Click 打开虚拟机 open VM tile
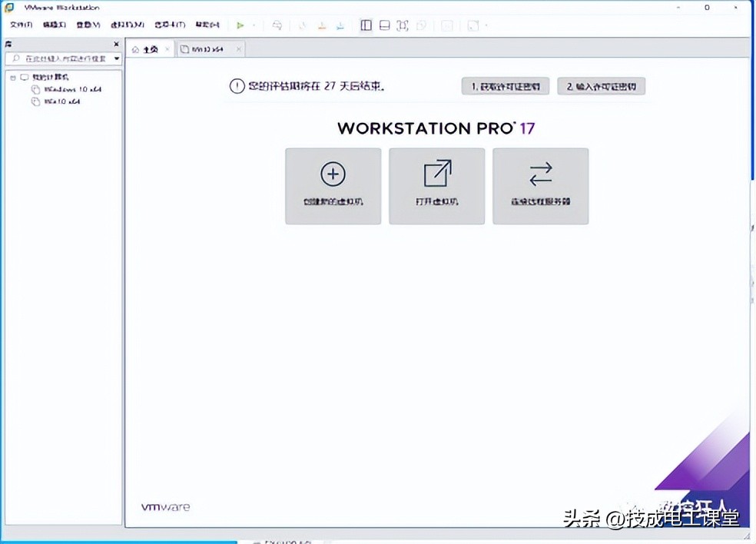Screen dimensions: 756x544 click(x=437, y=186)
